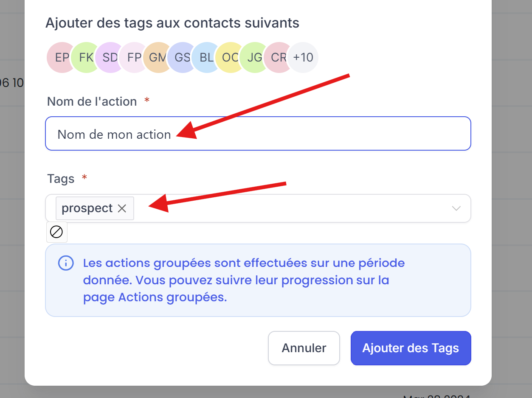This screenshot has height=398, width=532.
Task: Focus the Nom de l'action input field
Action: tap(258, 134)
